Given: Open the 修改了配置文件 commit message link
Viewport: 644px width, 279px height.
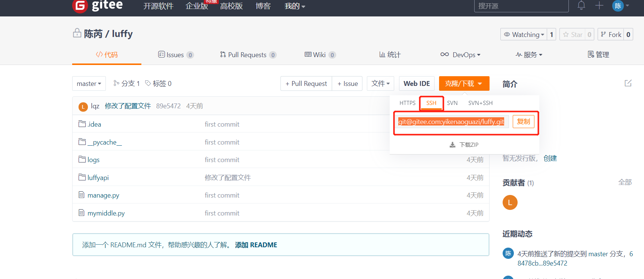Looking at the screenshot, I should pos(128,106).
